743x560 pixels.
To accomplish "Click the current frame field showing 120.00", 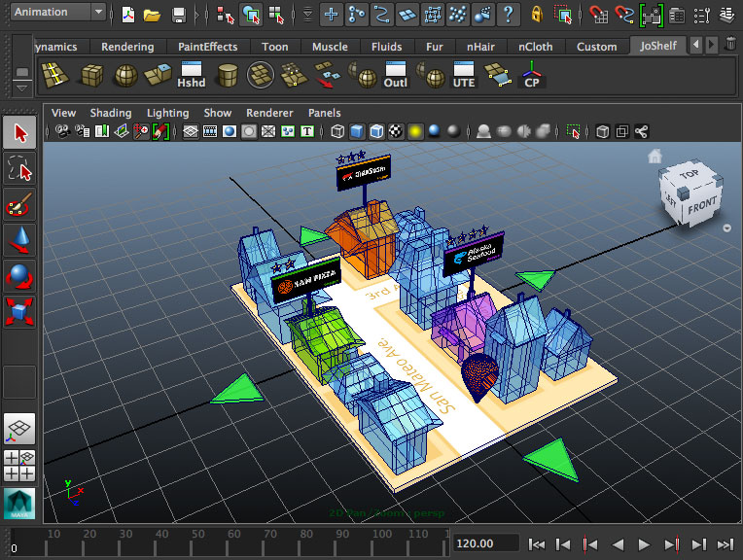I will [x=484, y=543].
